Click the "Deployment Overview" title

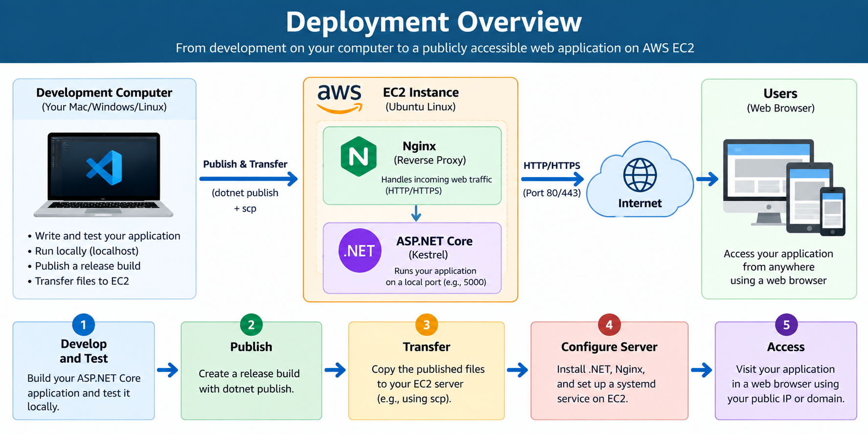(434, 22)
